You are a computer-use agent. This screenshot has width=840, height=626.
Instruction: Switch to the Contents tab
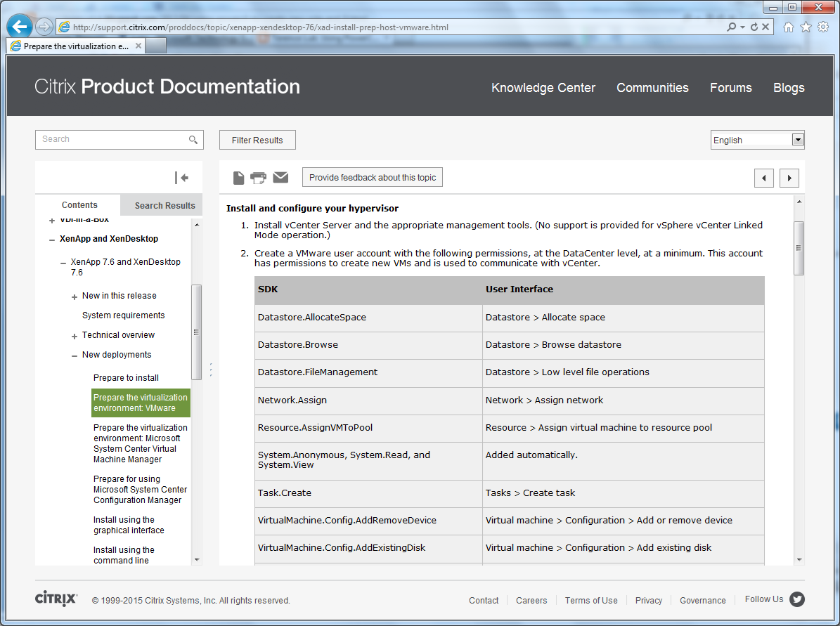[x=79, y=204]
